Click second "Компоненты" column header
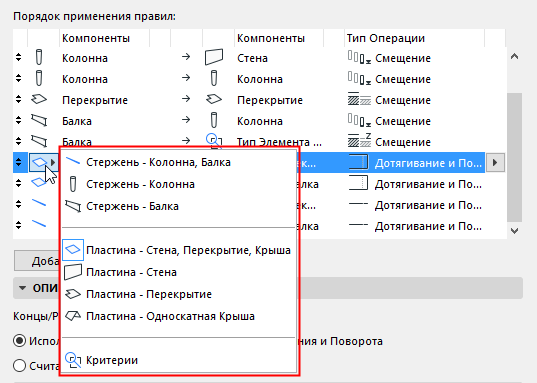 (x=271, y=38)
